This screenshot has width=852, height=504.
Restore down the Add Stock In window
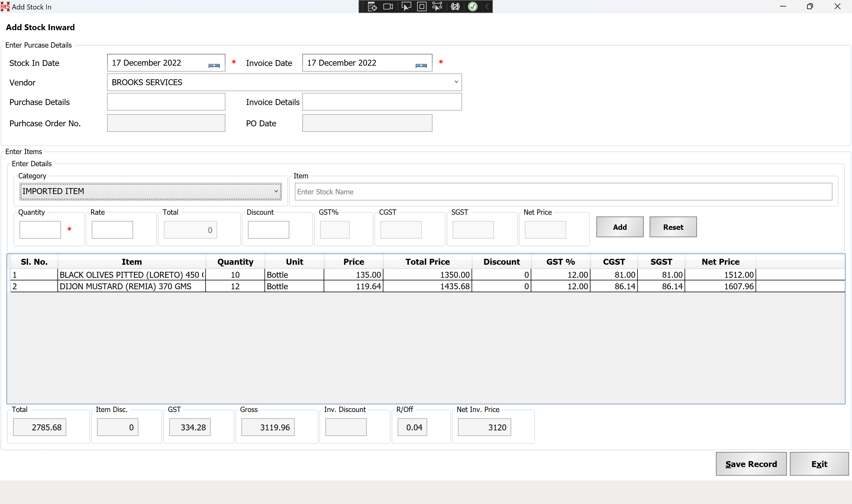pyautogui.click(x=810, y=7)
